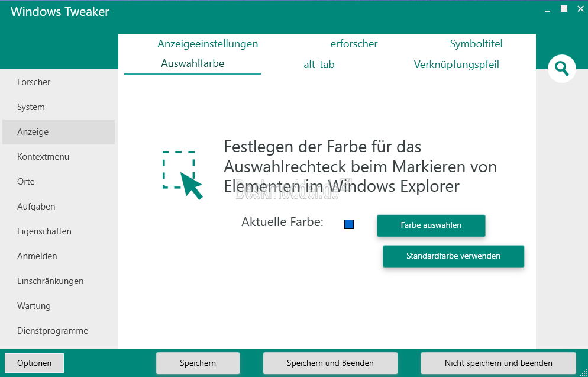Switch to the Anzeigeeinstellungen tab

click(208, 44)
